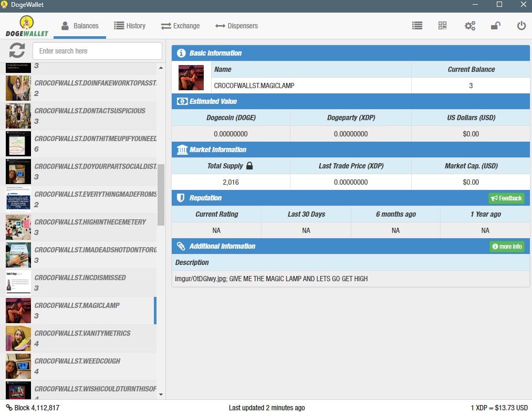Open settings gears icon
The width and height of the screenshot is (532, 415).
(470, 26)
